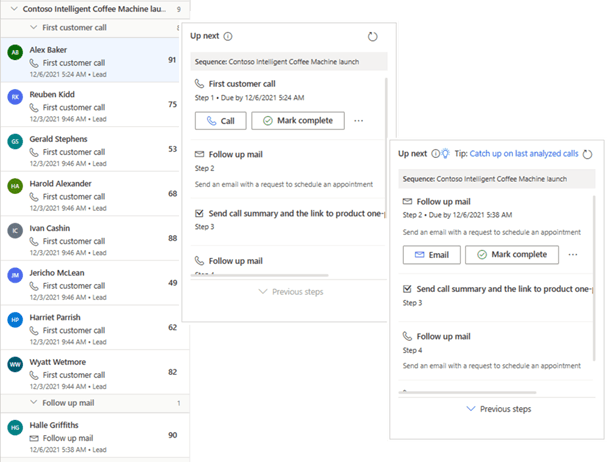The image size is (607, 462).
Task: Open more options next to Email button
Action: (x=573, y=255)
